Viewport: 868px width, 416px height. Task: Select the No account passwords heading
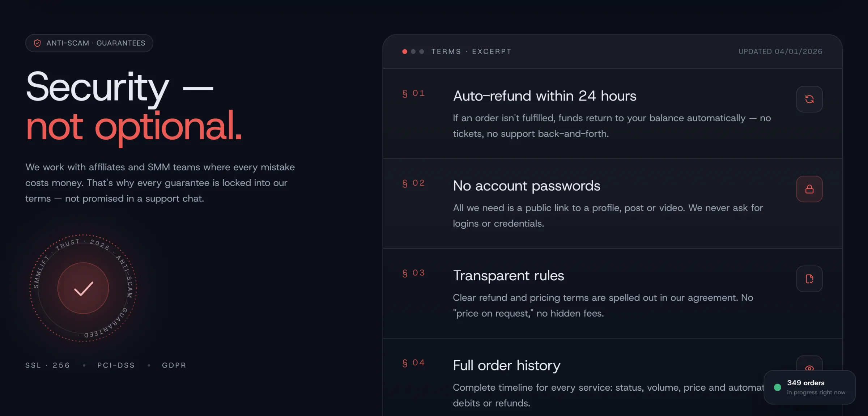526,186
